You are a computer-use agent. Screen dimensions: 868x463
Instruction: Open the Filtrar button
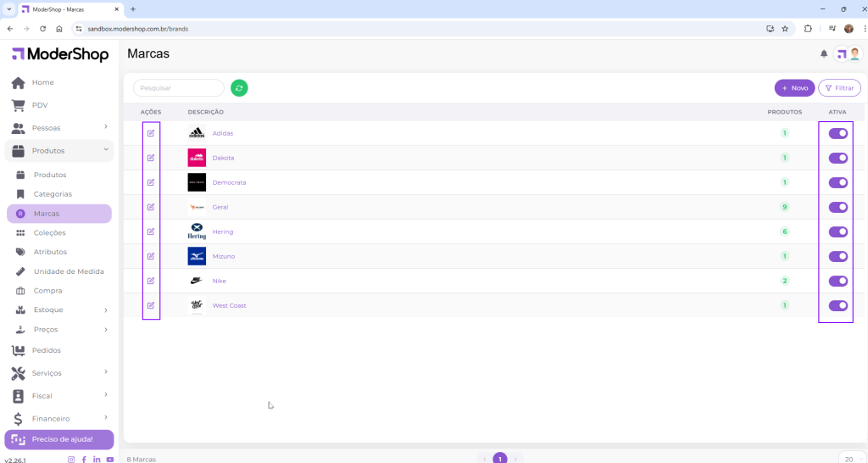click(x=839, y=88)
